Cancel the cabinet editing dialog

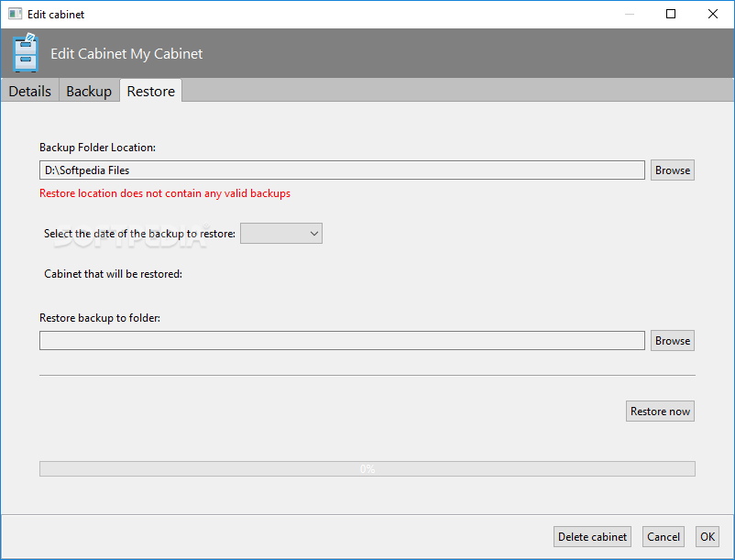pos(664,536)
